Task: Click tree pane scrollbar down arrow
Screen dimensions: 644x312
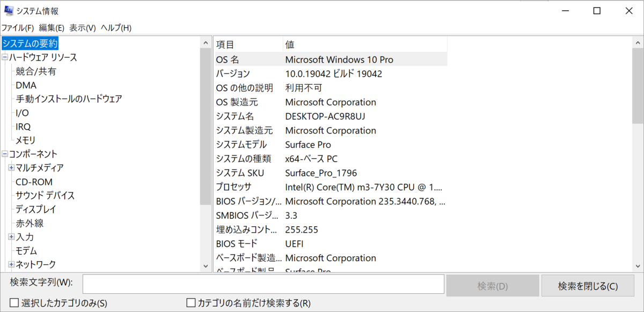Action: (206, 265)
